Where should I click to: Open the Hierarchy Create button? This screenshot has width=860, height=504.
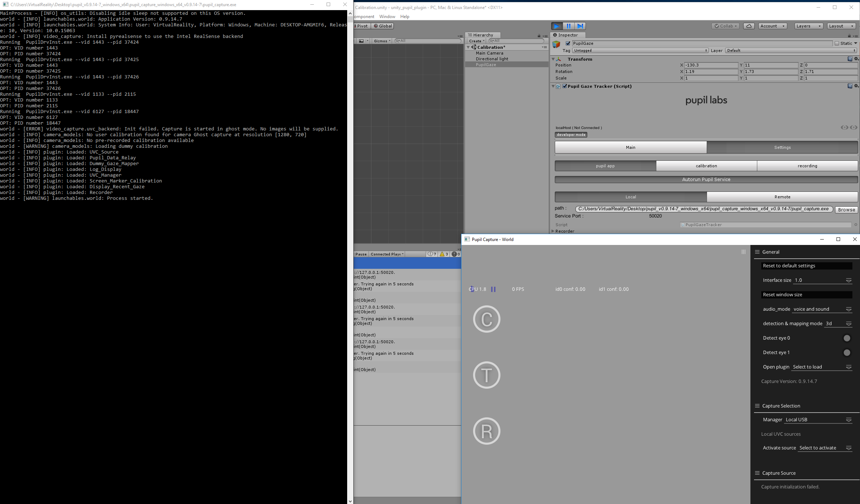477,41
